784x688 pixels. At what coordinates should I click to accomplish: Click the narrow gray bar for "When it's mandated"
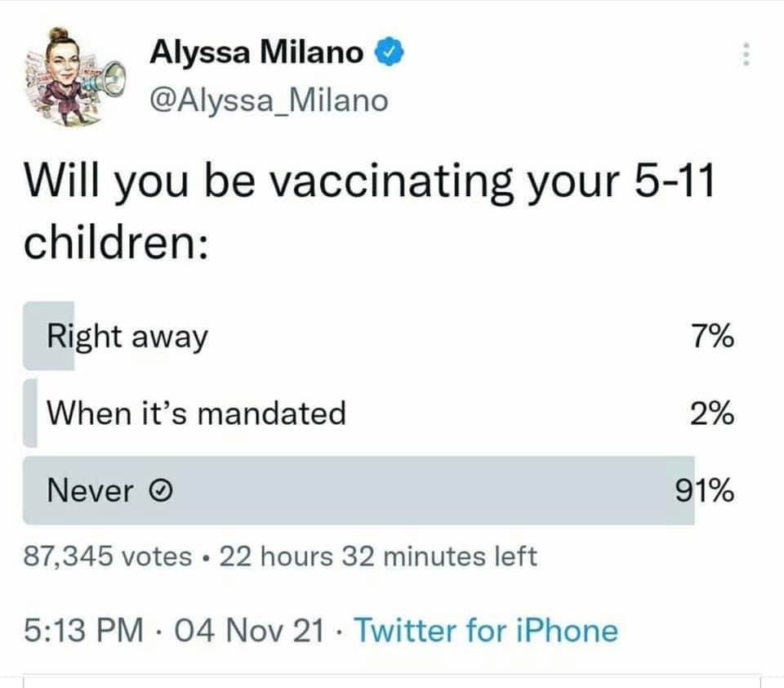(x=30, y=413)
